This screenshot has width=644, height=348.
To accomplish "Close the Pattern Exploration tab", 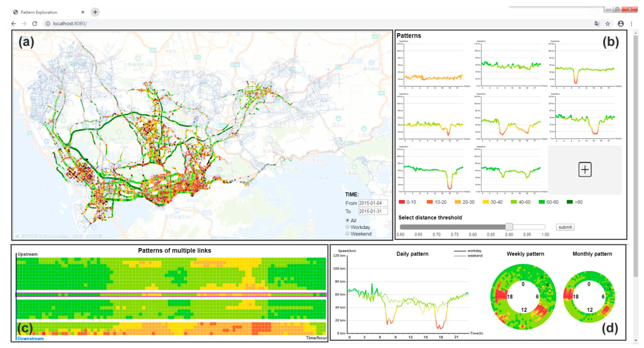I will point(83,12).
